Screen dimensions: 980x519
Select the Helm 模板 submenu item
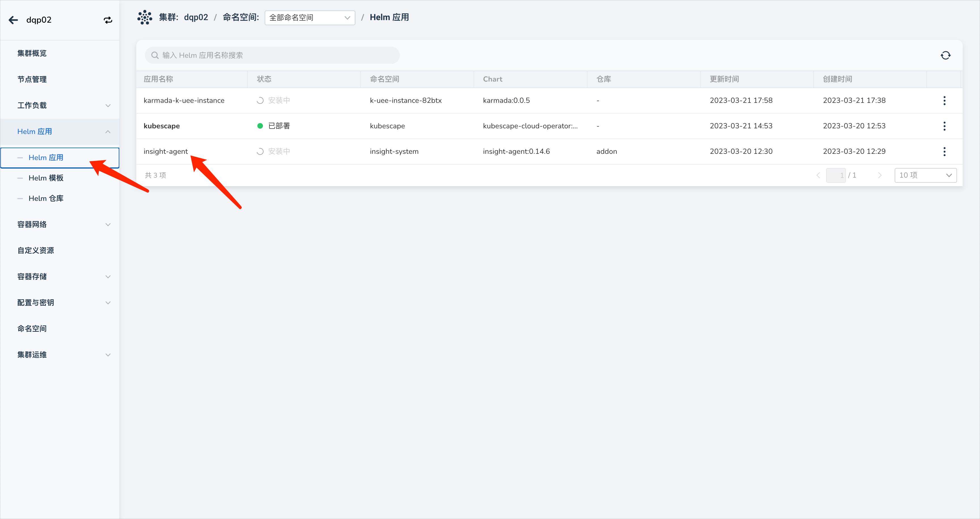pos(46,178)
